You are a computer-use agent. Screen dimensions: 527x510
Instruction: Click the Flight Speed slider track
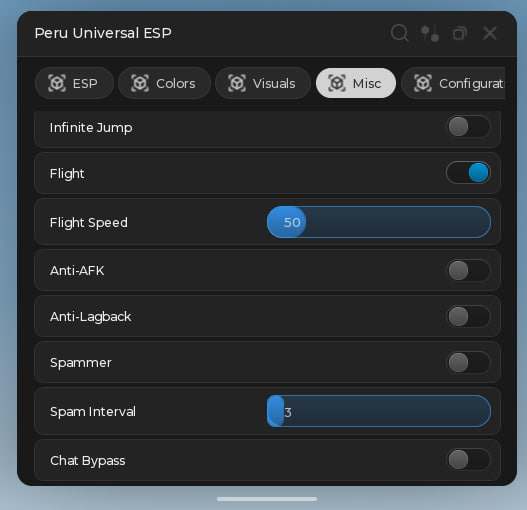[x=379, y=222]
